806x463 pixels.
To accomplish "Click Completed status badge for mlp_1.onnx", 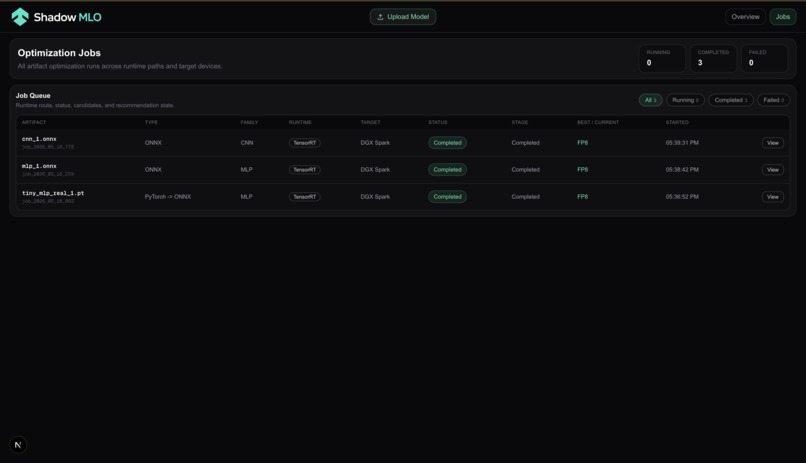I will [x=447, y=170].
